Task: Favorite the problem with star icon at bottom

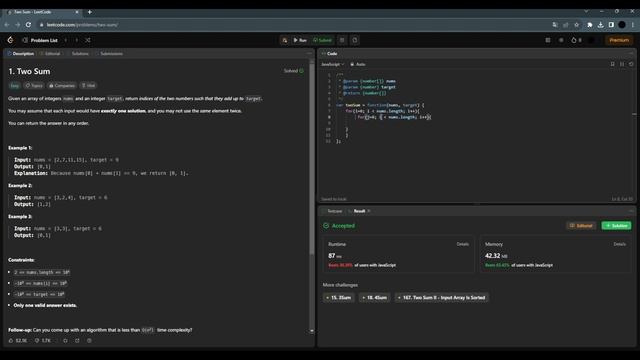Action: coord(65,340)
